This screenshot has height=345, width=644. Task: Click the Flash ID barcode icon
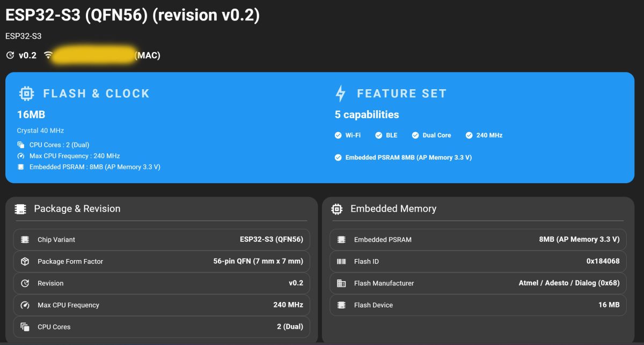click(x=341, y=262)
